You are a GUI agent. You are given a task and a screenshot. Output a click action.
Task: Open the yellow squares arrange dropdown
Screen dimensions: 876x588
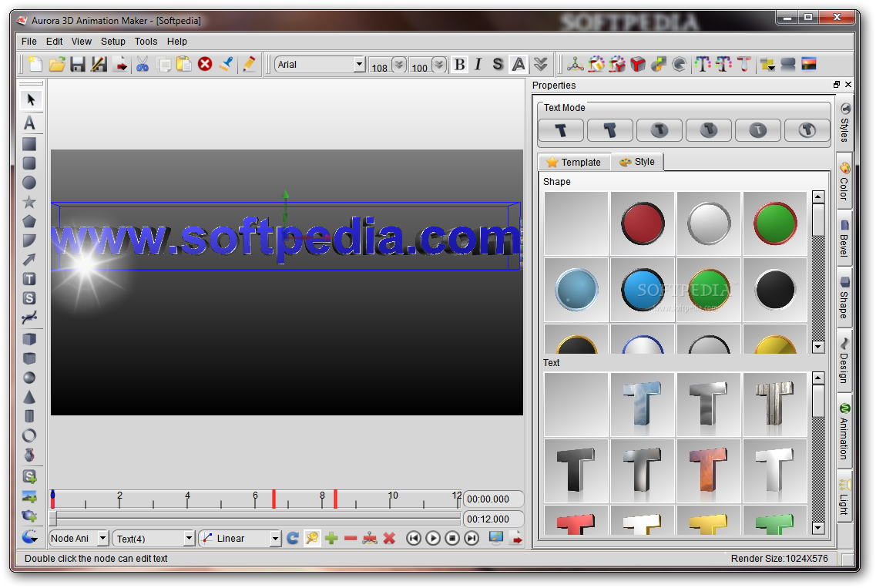coord(767,64)
